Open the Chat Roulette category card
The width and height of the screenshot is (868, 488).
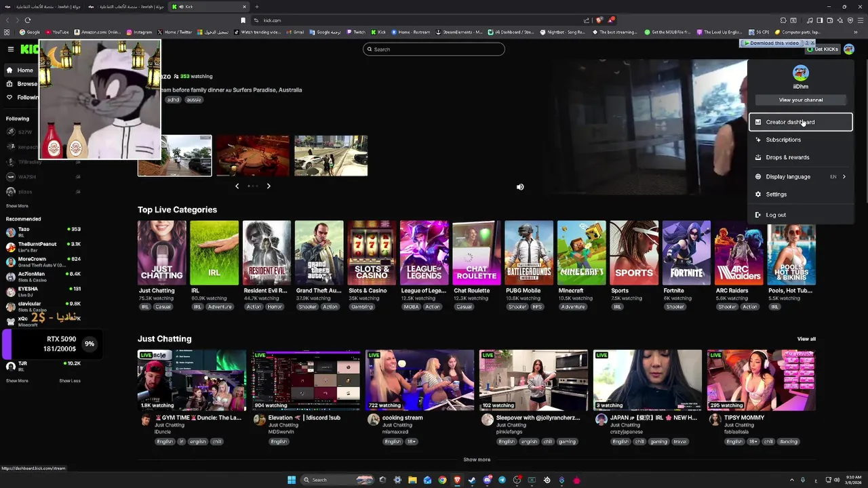[477, 252]
